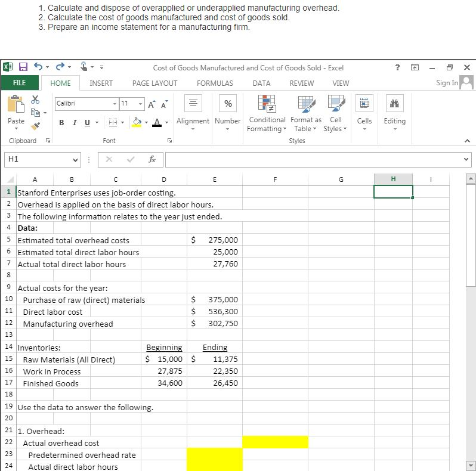
Task: Open the Borders dropdown arrow
Action: [x=123, y=123]
